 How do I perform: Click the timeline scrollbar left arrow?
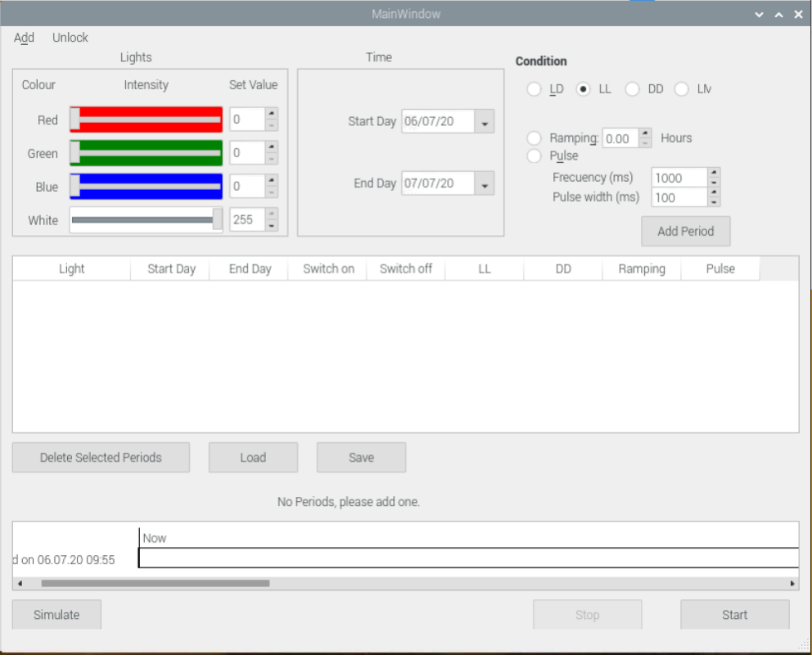click(x=20, y=584)
